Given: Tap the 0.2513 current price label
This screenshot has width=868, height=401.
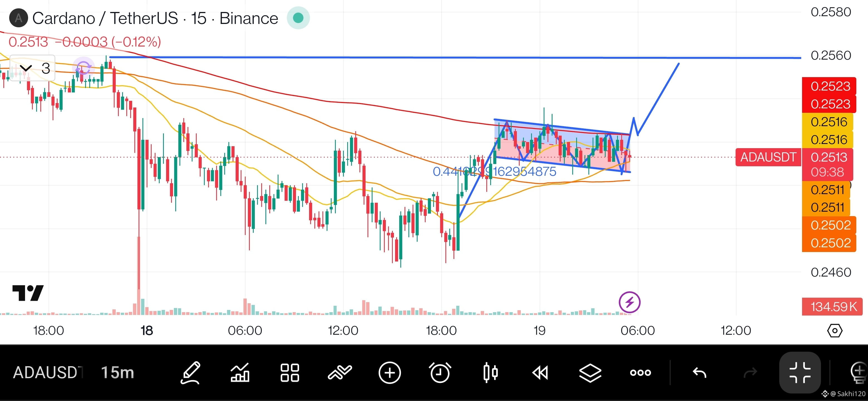Looking at the screenshot, I should pyautogui.click(x=828, y=157).
